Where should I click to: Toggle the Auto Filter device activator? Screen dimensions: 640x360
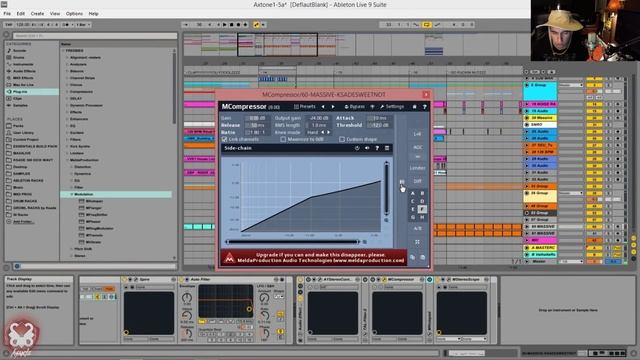(x=181, y=280)
